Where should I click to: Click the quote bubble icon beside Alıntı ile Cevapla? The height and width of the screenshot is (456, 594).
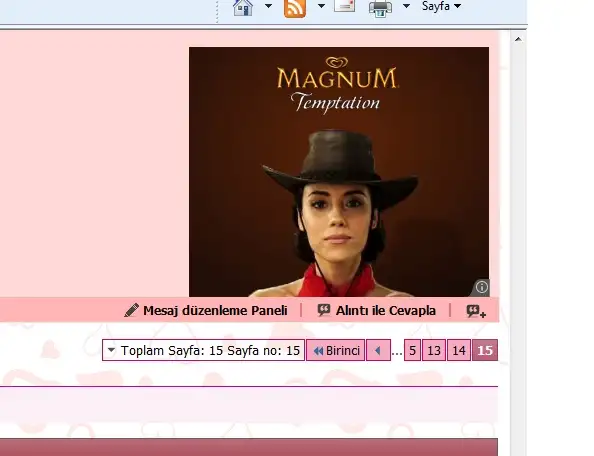[324, 310]
